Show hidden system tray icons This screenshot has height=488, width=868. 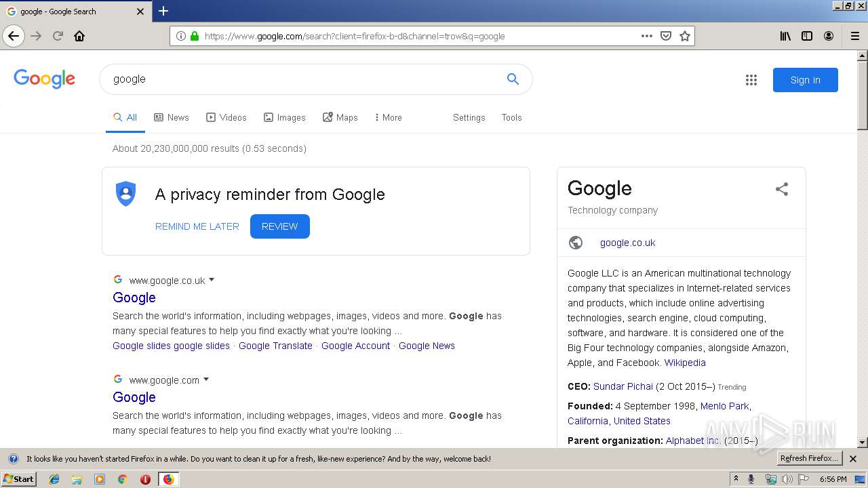736,479
